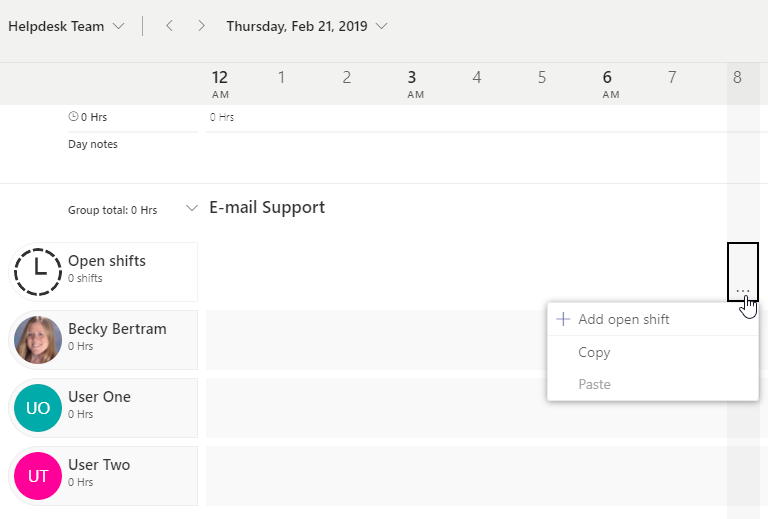Open the Thursday, Feb 21, 2019 date picker
This screenshot has width=768, height=519.
point(307,26)
